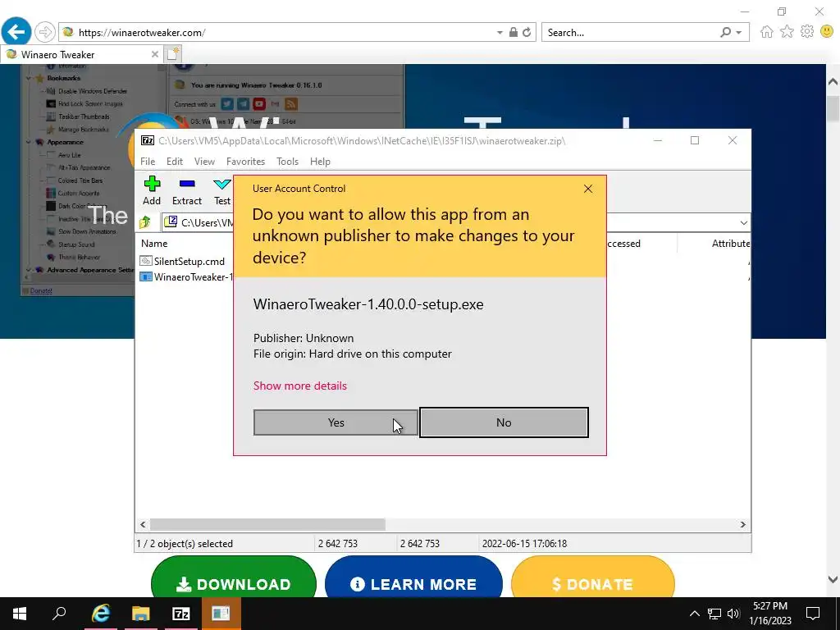Click the Internet Explorer taskbar icon
This screenshot has width=840, height=630.
pos(100,614)
